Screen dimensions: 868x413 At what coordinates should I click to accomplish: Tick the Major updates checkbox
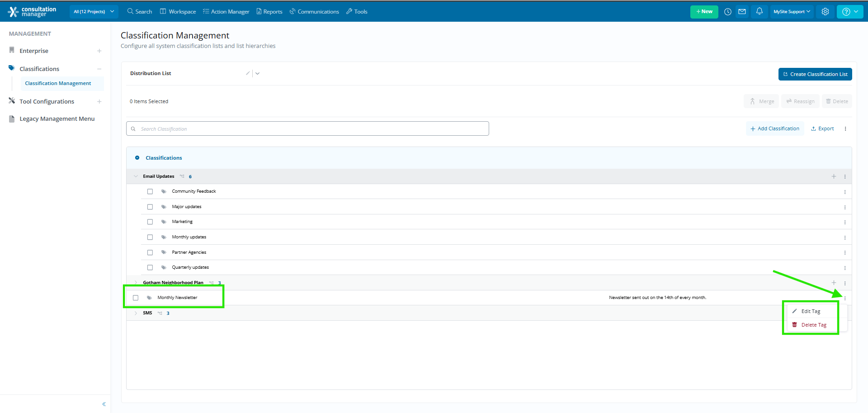[x=150, y=207]
